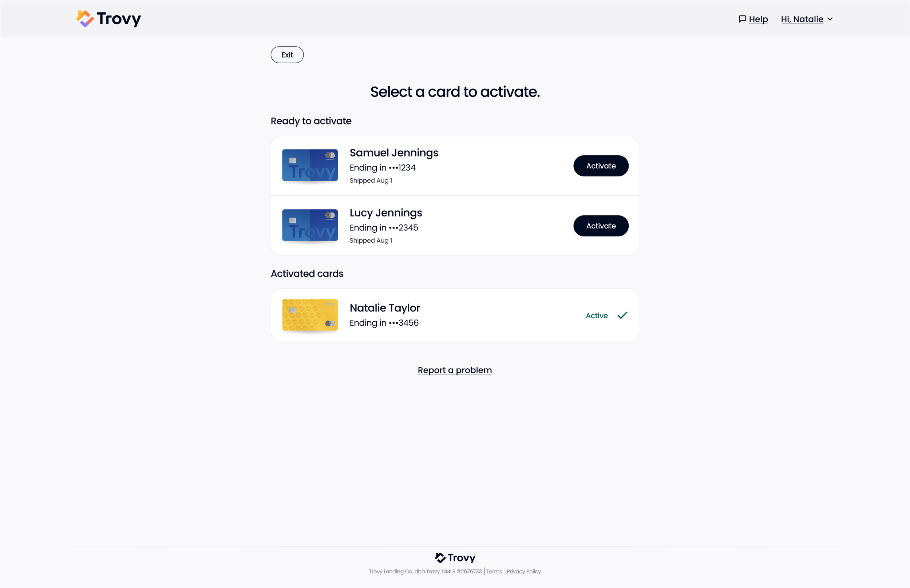Click the text "Ending in •••2345"
Viewport: 910px width, 588px height.
point(384,227)
